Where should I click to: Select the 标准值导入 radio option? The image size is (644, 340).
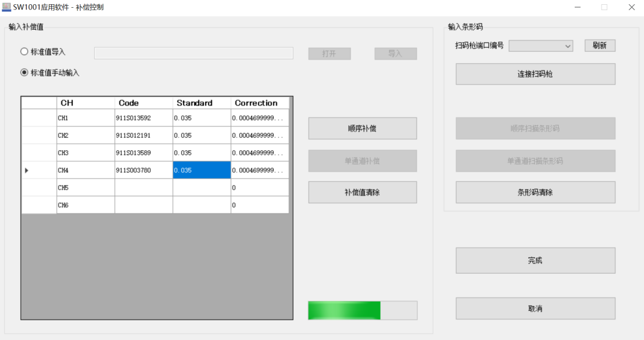tap(43, 52)
